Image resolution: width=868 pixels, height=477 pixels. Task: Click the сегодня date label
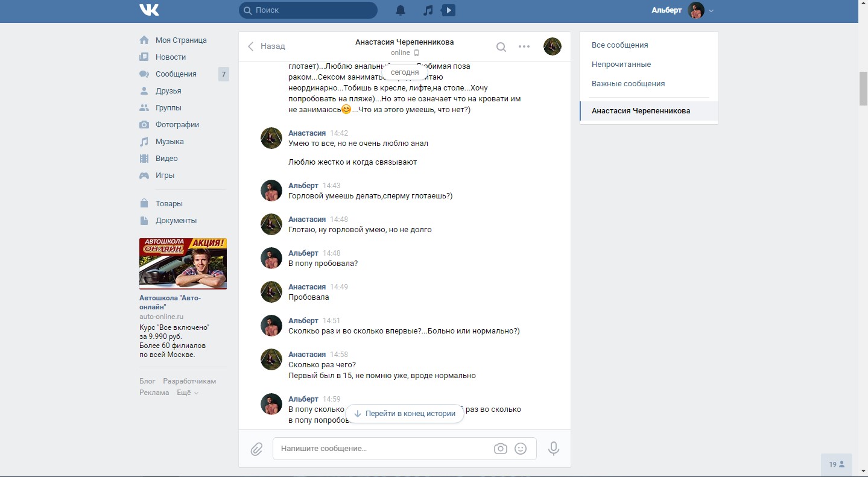point(405,72)
